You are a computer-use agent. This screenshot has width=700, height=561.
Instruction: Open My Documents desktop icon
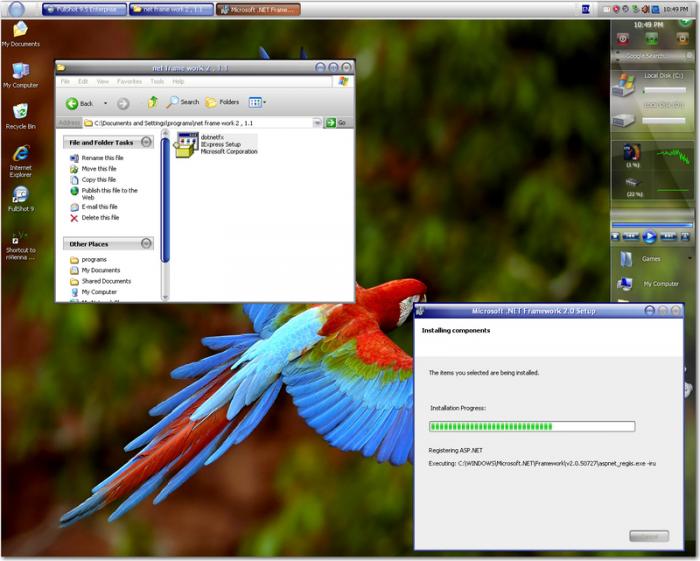pos(21,34)
